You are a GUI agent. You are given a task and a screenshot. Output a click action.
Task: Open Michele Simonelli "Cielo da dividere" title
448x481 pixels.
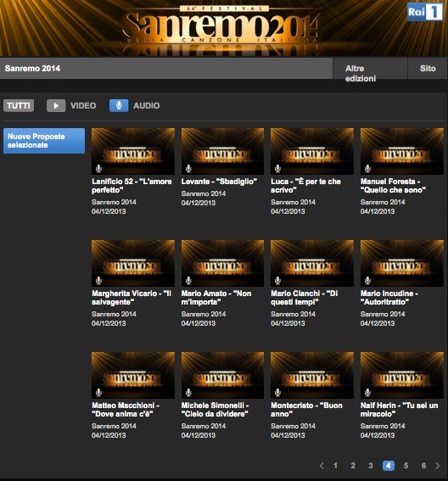(x=216, y=410)
